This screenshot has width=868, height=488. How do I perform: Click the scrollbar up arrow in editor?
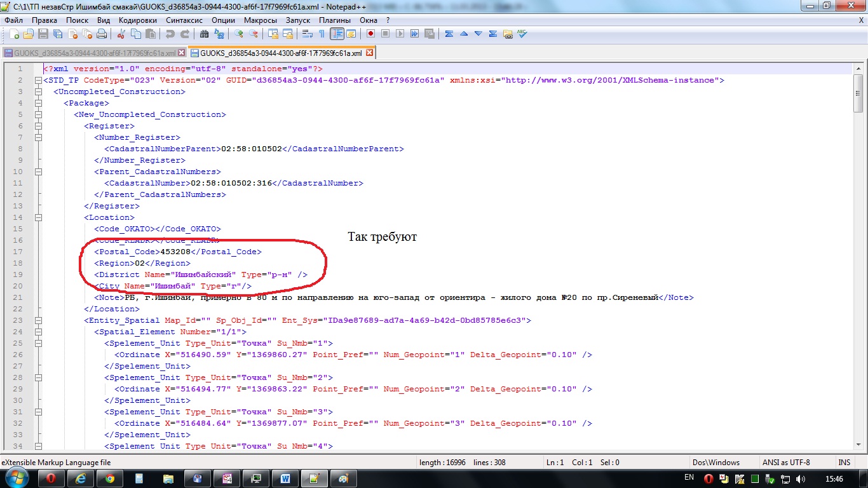tap(858, 69)
